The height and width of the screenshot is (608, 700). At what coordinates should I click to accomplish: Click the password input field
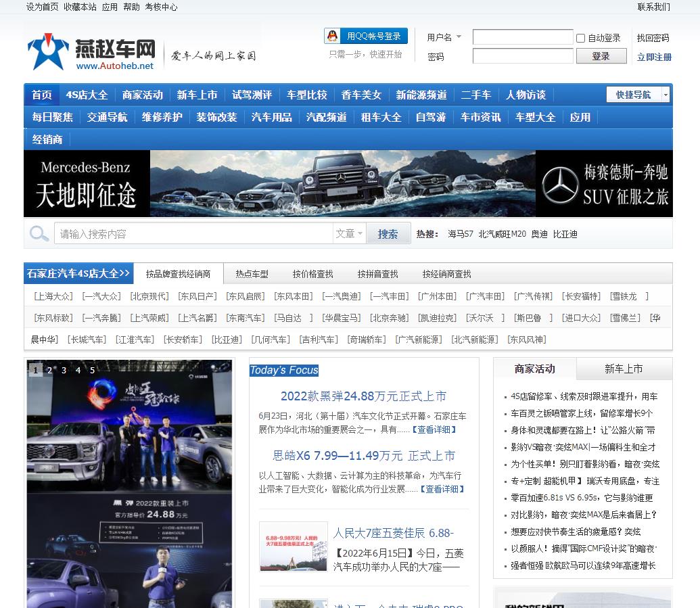click(x=522, y=56)
